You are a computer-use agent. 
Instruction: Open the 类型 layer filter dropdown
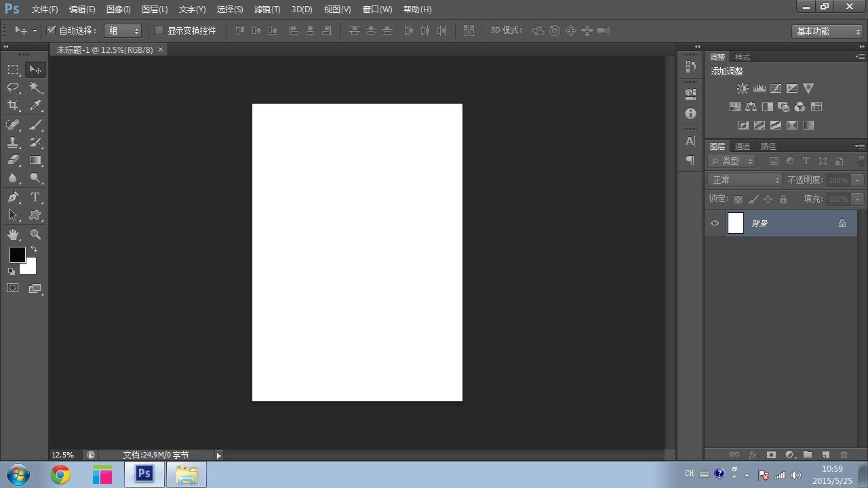pos(732,161)
